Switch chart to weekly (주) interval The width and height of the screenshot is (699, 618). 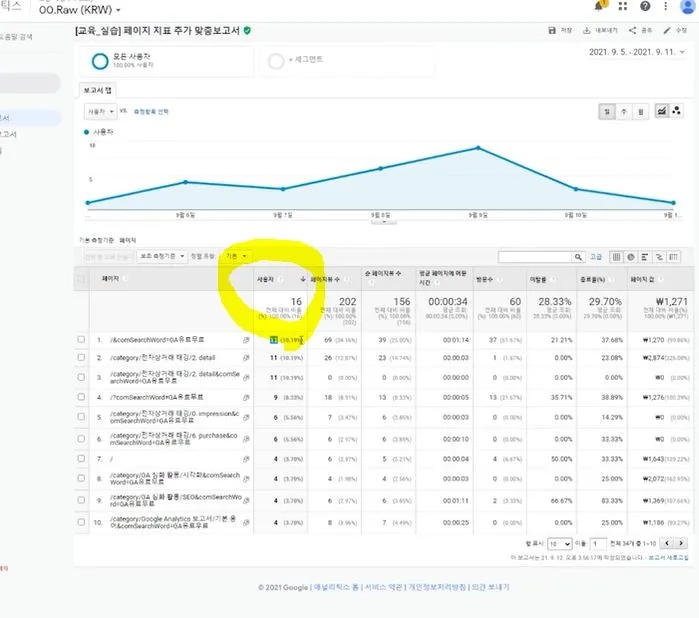pyautogui.click(x=624, y=111)
